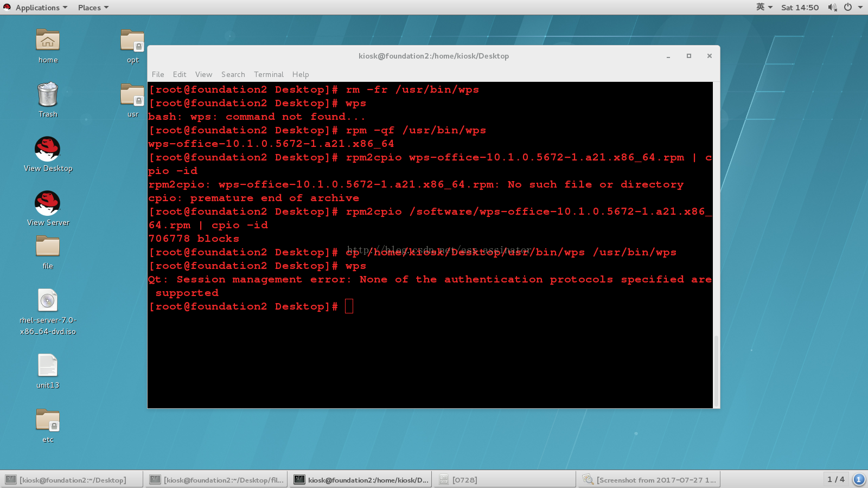The image size is (868, 488).
Task: Select the View Server Red Hat icon
Action: pyautogui.click(x=48, y=203)
